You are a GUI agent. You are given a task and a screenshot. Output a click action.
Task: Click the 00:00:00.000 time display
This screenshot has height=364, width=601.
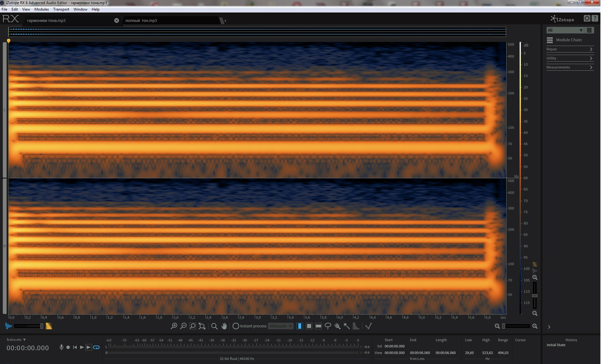pos(28,348)
